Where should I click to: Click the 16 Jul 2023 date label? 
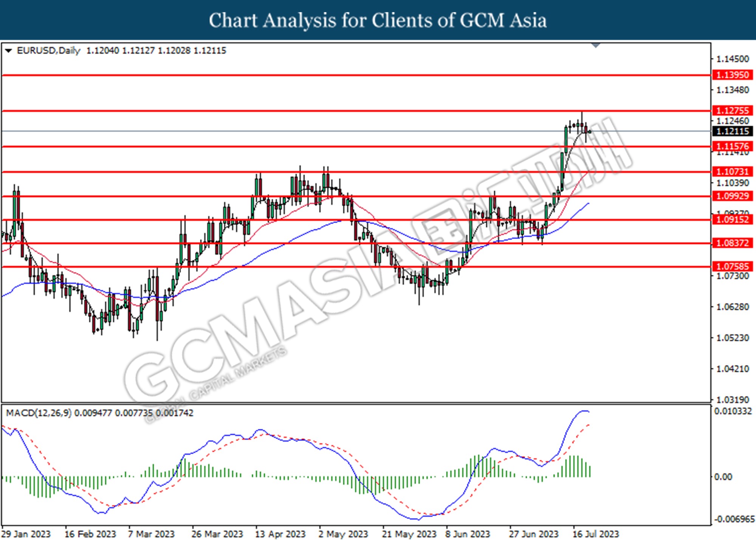pyautogui.click(x=596, y=534)
